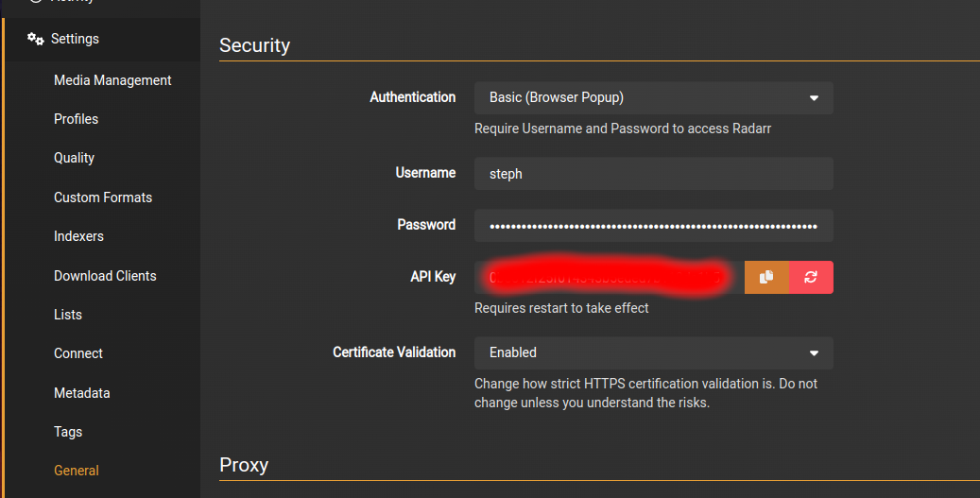The image size is (980, 498).
Task: Open the Authentication dropdown arrow
Action: (x=814, y=98)
